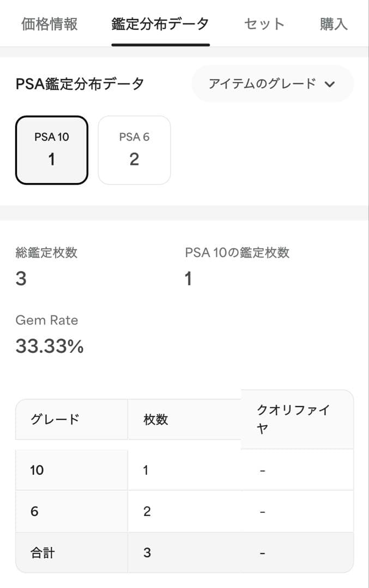Screen dimensions: 369x588
Task: Click the count 1 in grade 10 row
Action: click(146, 470)
